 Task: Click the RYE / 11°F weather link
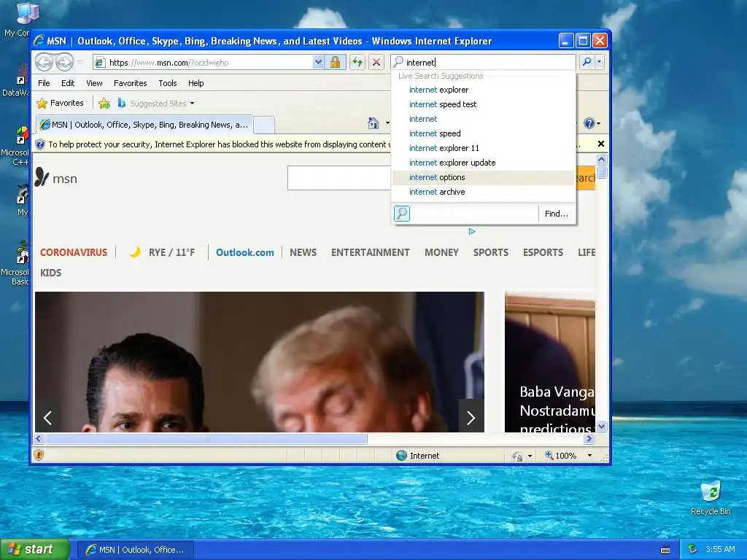[163, 252]
